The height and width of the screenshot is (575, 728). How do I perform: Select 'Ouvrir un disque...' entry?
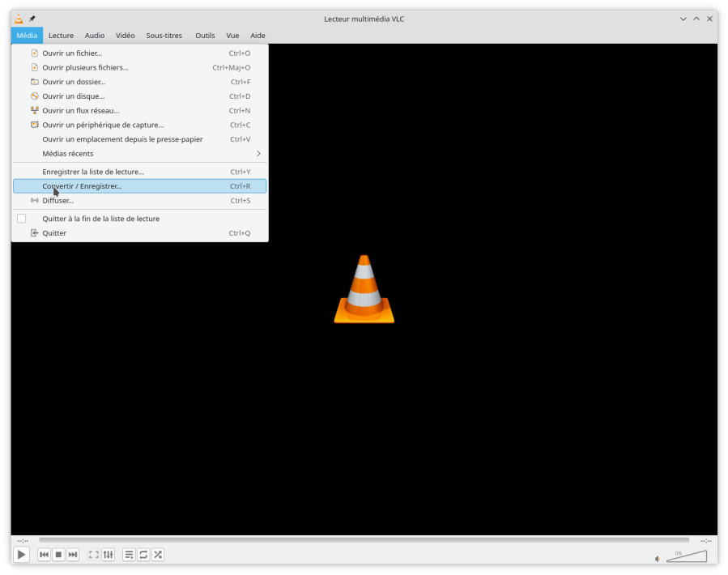click(73, 96)
